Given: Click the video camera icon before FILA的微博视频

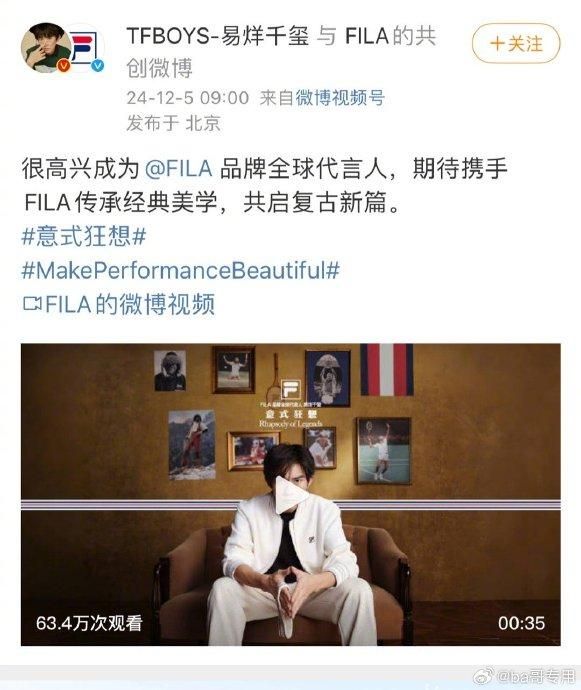Looking at the screenshot, I should tap(32, 304).
